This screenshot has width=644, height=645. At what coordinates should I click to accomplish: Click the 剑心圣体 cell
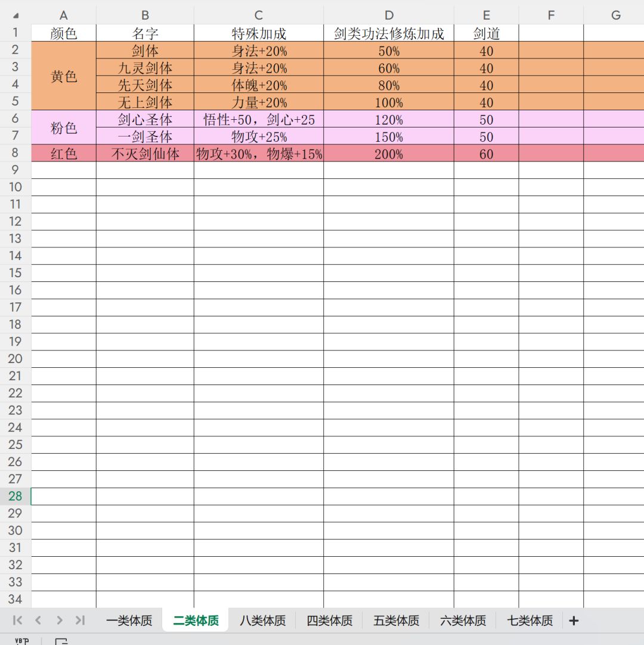[x=145, y=119]
